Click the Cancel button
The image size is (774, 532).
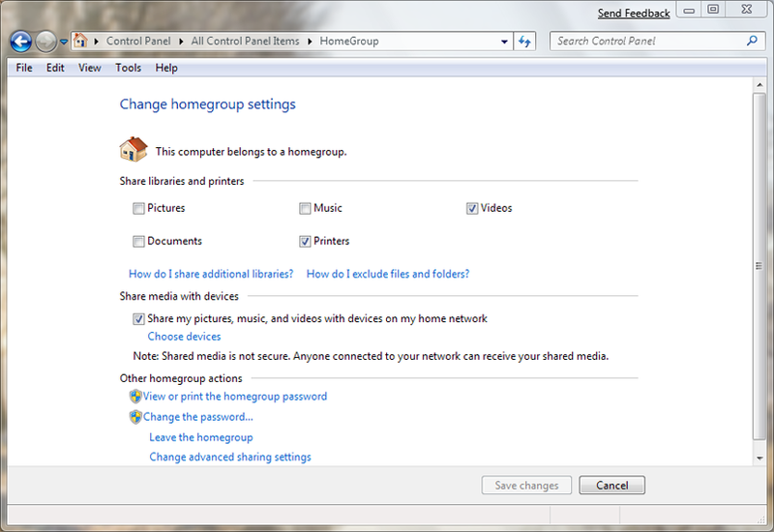pyautogui.click(x=612, y=486)
